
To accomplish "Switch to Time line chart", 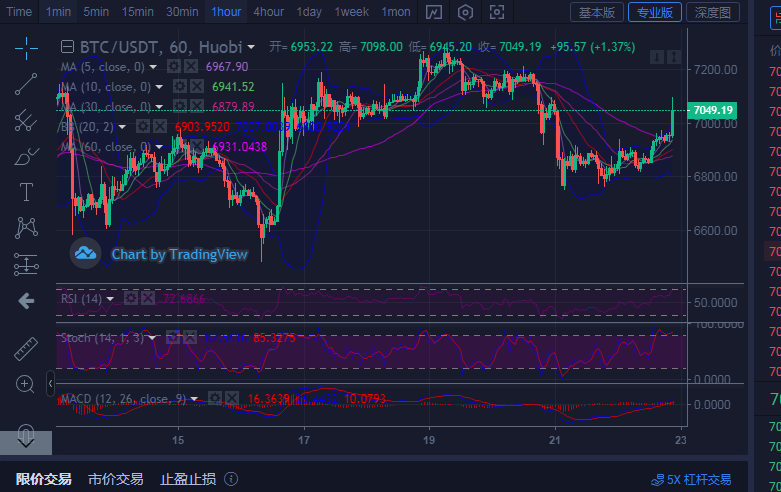I will [x=19, y=11].
